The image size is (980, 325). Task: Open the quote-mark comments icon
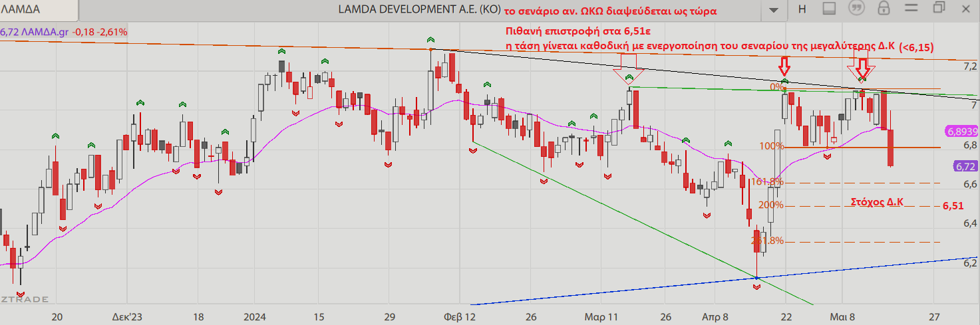(857, 9)
